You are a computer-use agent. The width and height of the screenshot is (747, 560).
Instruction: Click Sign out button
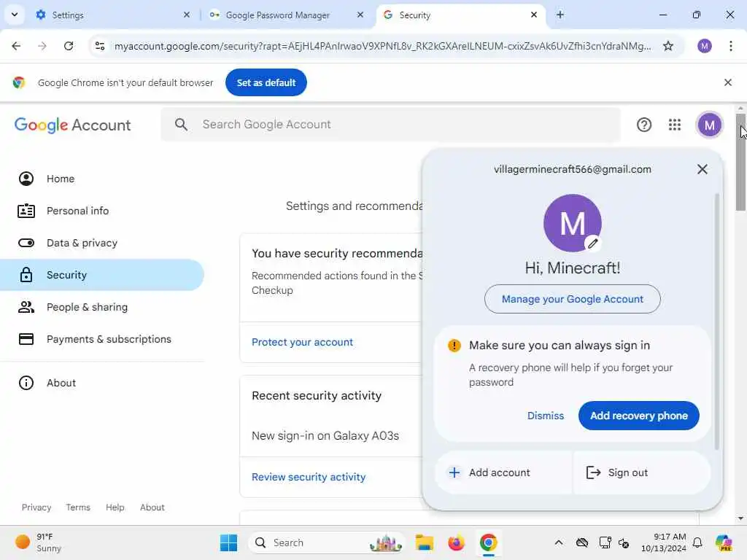pos(641,472)
